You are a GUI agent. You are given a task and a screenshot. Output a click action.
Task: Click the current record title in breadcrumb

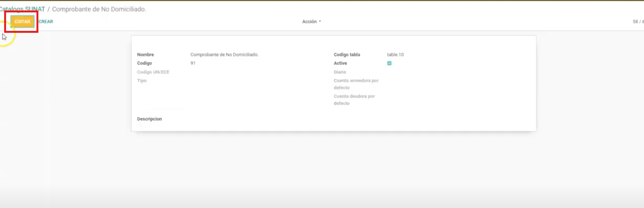coord(99,9)
